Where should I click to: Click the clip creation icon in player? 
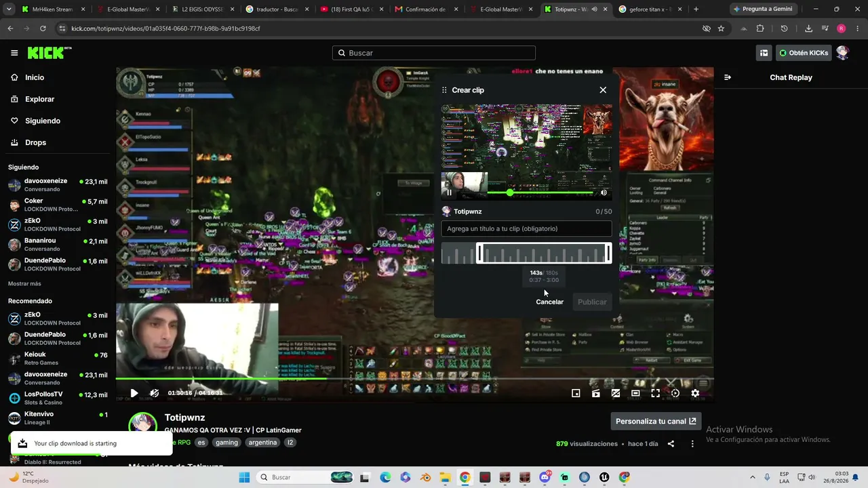[x=596, y=393]
